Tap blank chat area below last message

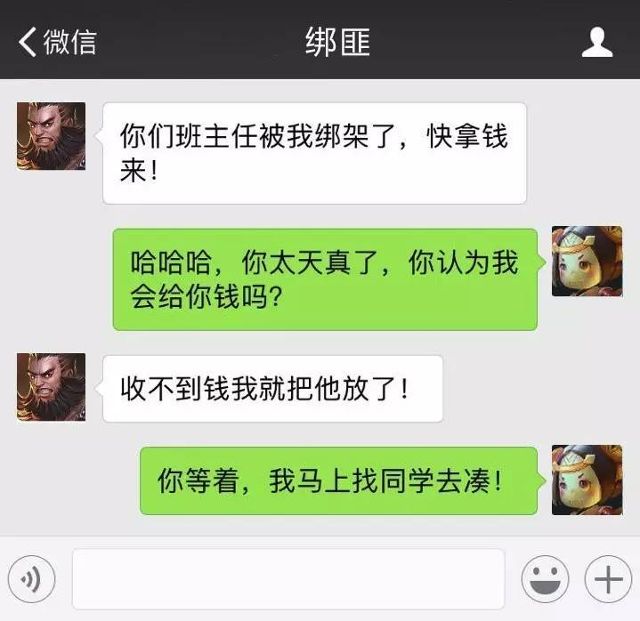click(320, 526)
